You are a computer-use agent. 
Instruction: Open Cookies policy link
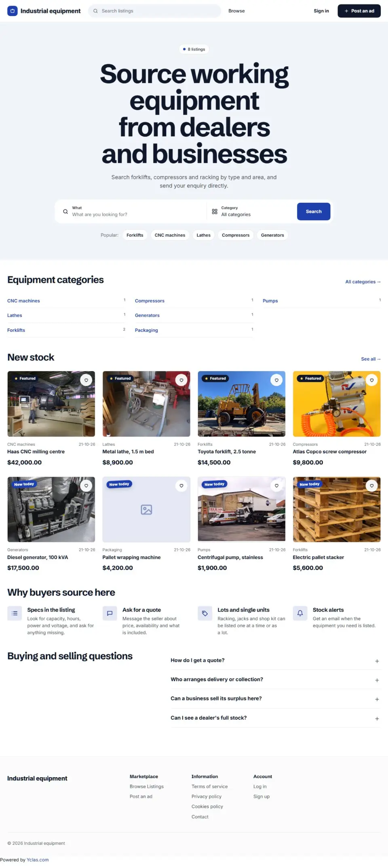[x=207, y=806]
